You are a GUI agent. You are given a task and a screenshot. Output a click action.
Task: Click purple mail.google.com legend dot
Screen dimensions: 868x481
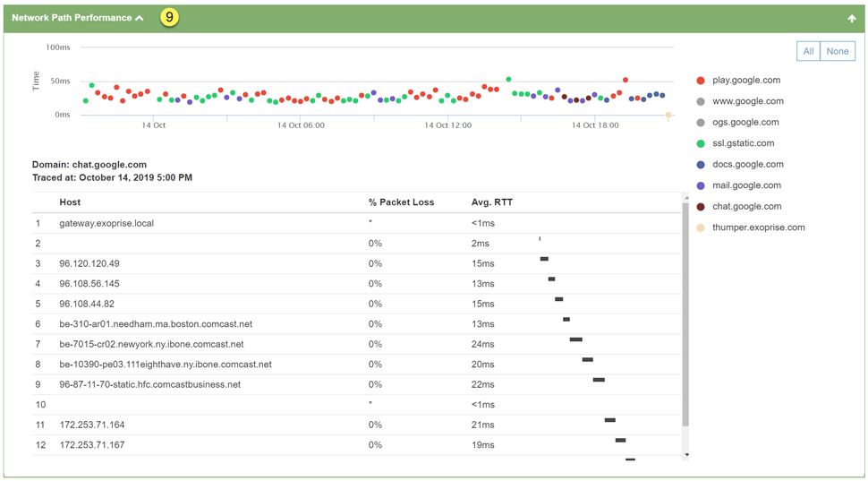[701, 185]
